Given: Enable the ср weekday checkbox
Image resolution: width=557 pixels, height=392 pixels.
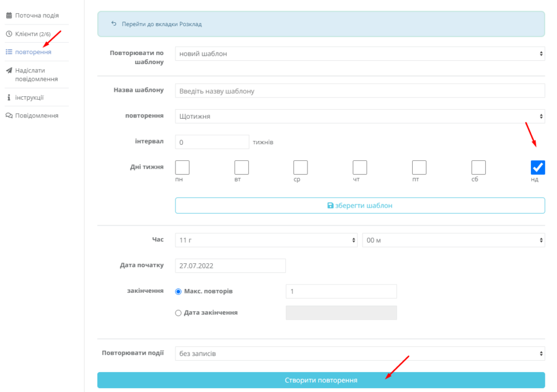Looking at the screenshot, I should (x=301, y=167).
